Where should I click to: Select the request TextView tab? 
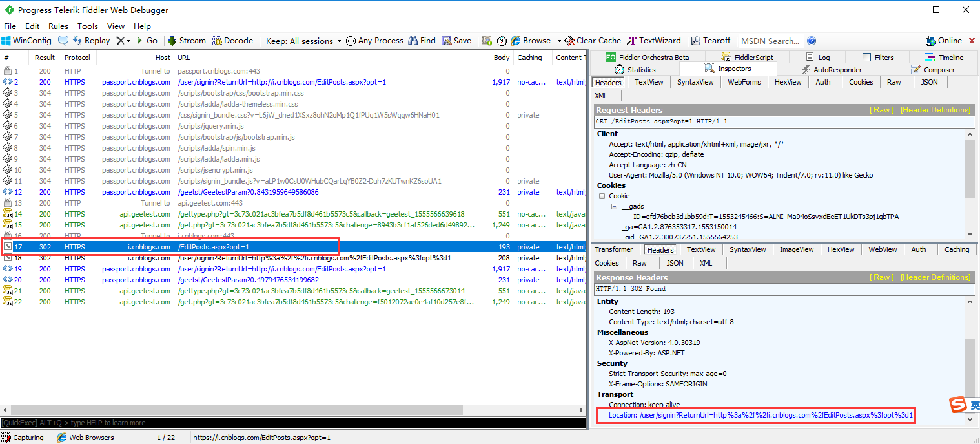649,82
